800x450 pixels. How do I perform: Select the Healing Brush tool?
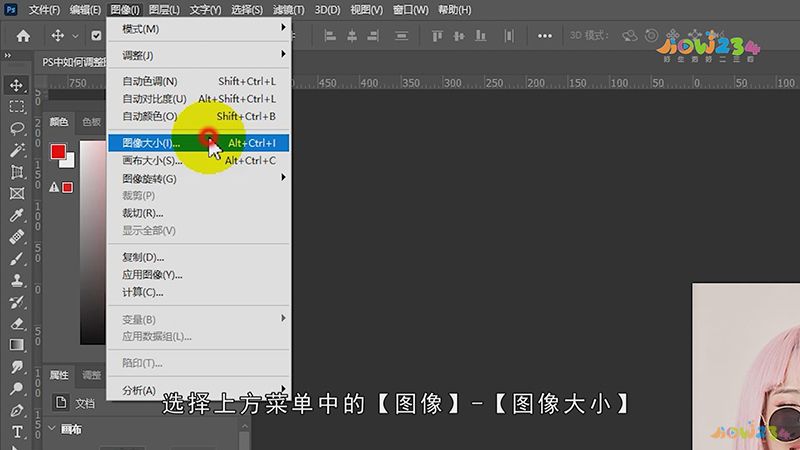tap(16, 237)
